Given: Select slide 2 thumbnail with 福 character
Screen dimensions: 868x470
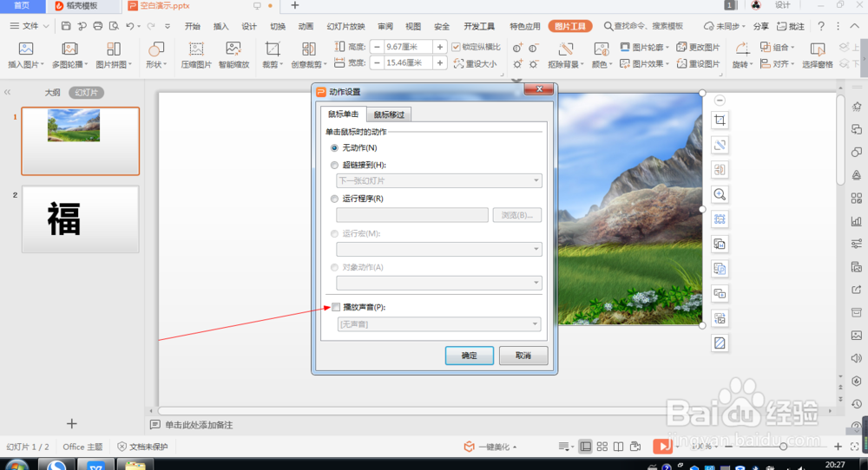Looking at the screenshot, I should [x=80, y=219].
